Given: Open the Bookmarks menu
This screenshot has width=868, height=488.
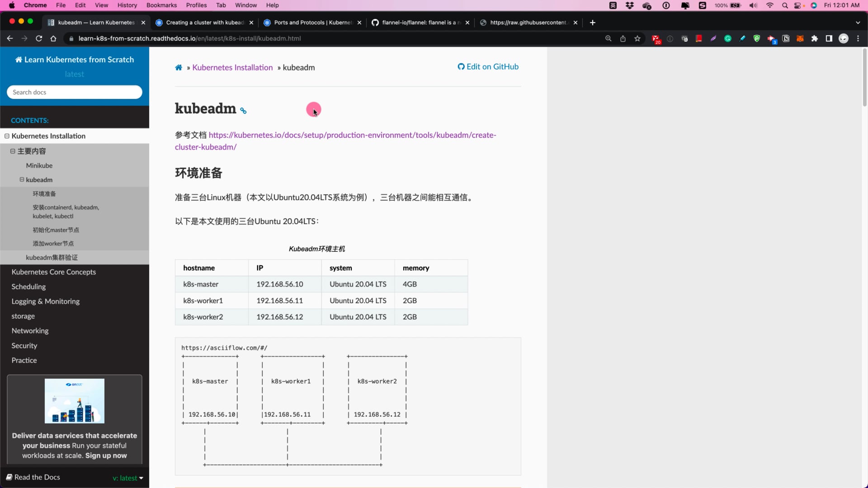Looking at the screenshot, I should click(x=161, y=5).
